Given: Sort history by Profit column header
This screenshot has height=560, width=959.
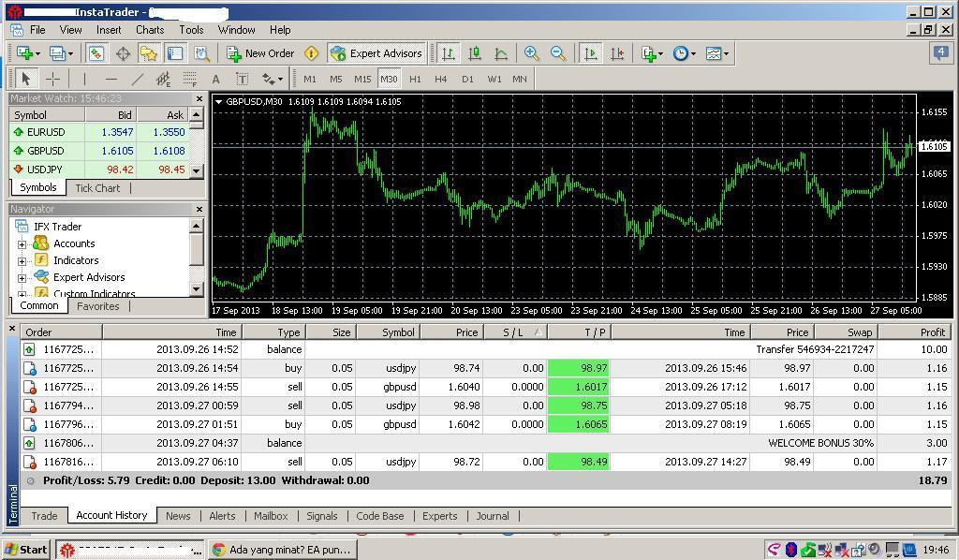Looking at the screenshot, I should point(916,332).
